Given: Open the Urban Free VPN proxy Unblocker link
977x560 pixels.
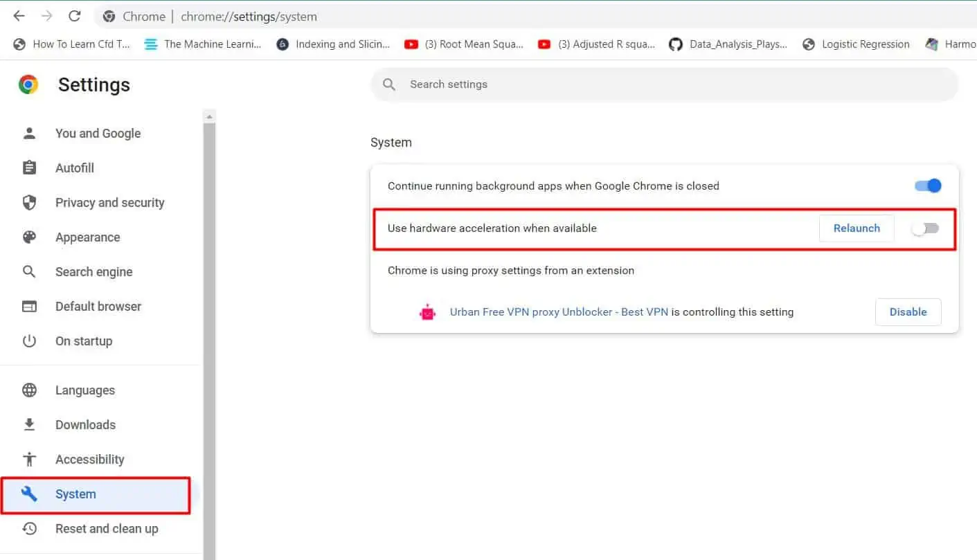Looking at the screenshot, I should pyautogui.click(x=559, y=312).
